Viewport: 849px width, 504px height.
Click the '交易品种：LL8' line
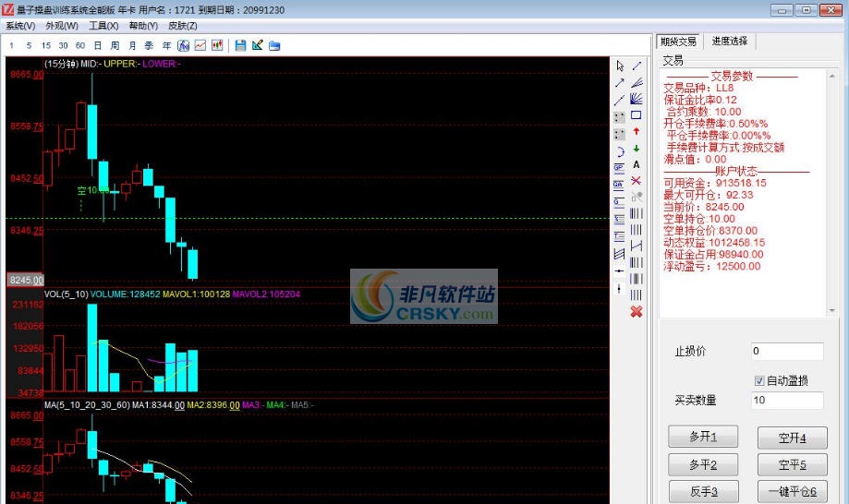click(x=698, y=88)
